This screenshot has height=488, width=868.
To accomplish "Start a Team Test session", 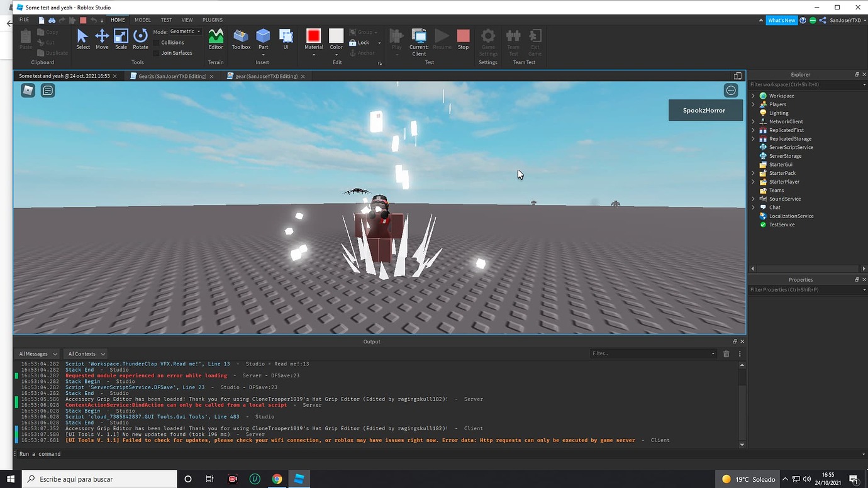I will [513, 39].
